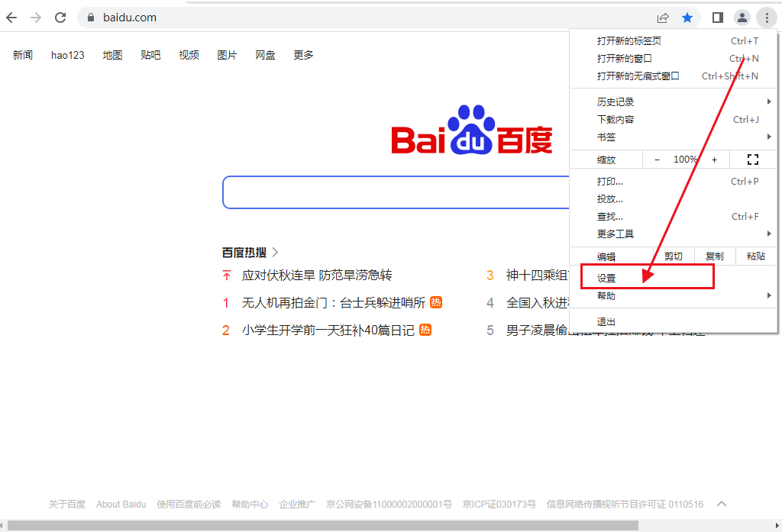This screenshot has height=532, width=782.
Task: Click the three-dot Chrome menu icon
Action: (x=767, y=18)
